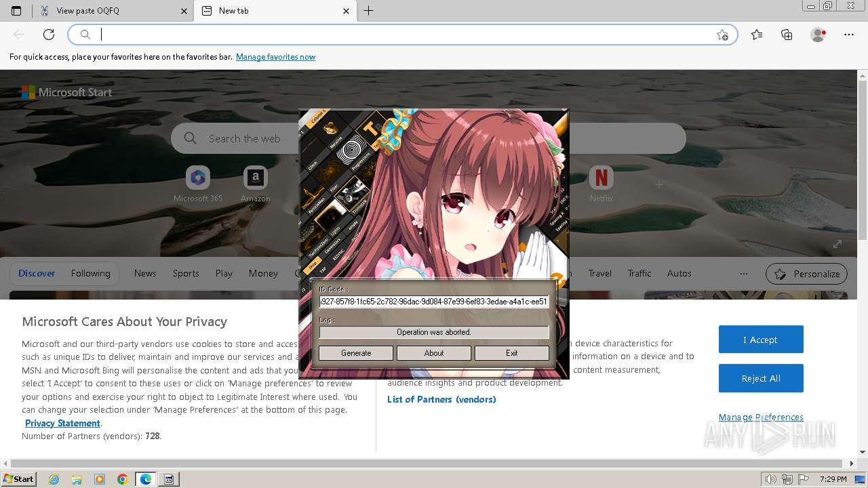The width and height of the screenshot is (868, 488).
Task: Click the Action Center flag icon
Action: [x=802, y=479]
